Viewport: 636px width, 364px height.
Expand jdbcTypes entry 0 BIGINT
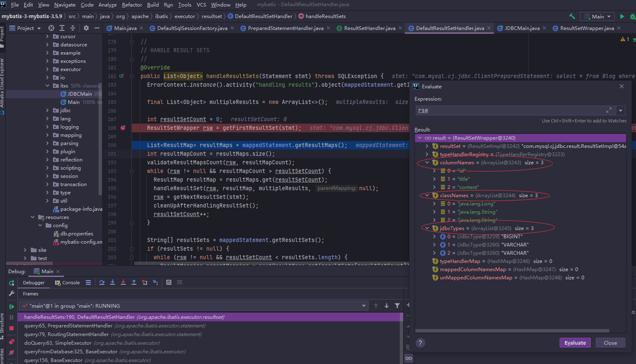(435, 237)
